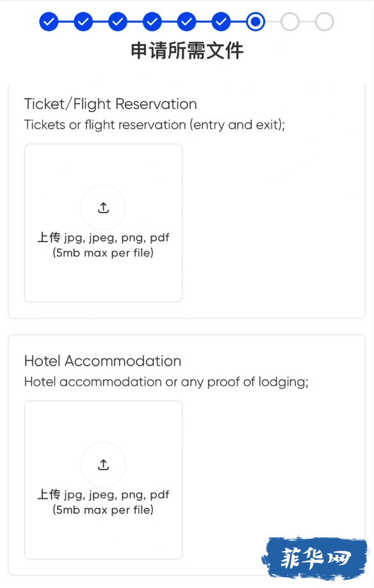Click the Ticket/Flight Reservation section title

tap(111, 104)
